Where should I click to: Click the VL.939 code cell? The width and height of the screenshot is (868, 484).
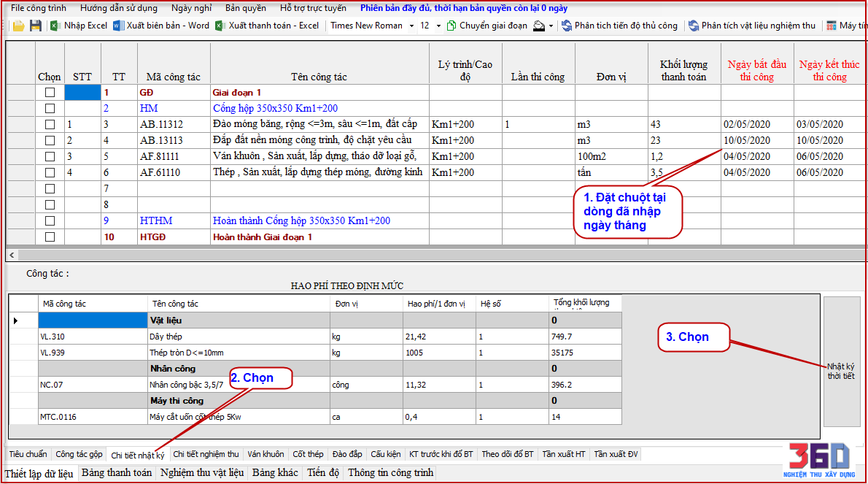[93, 353]
